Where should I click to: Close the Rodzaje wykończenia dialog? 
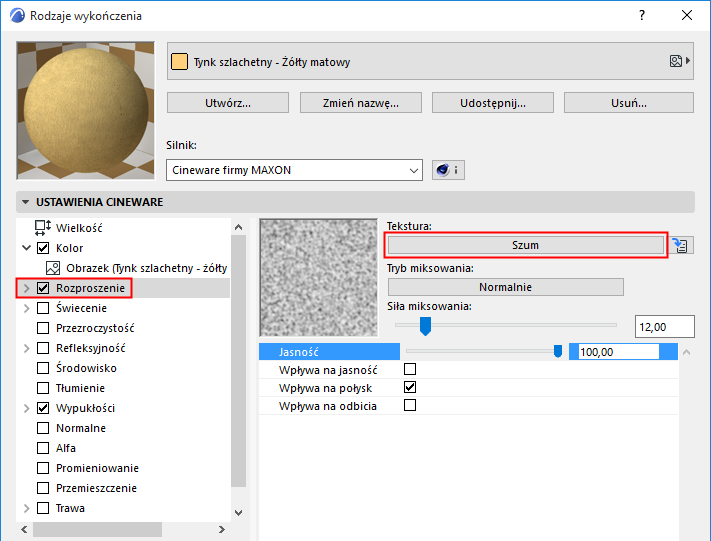[x=687, y=15]
